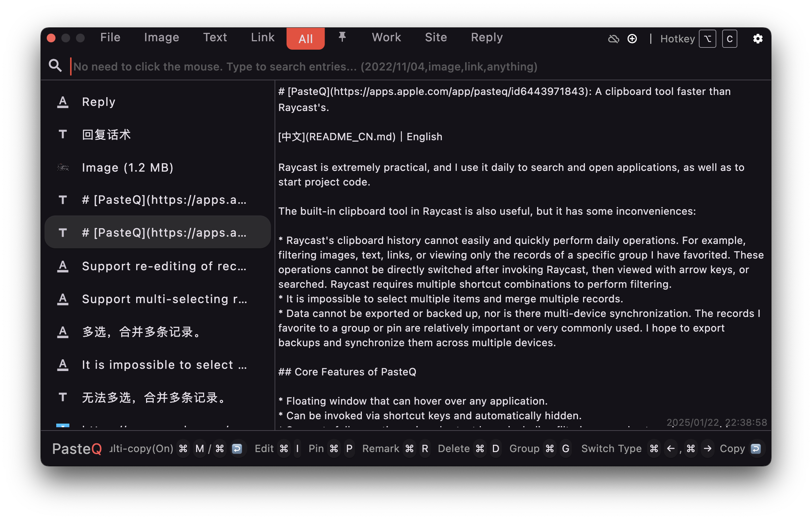Screen dimensions: 812x520
Task: Click the pin tab icon
Action: click(x=342, y=37)
